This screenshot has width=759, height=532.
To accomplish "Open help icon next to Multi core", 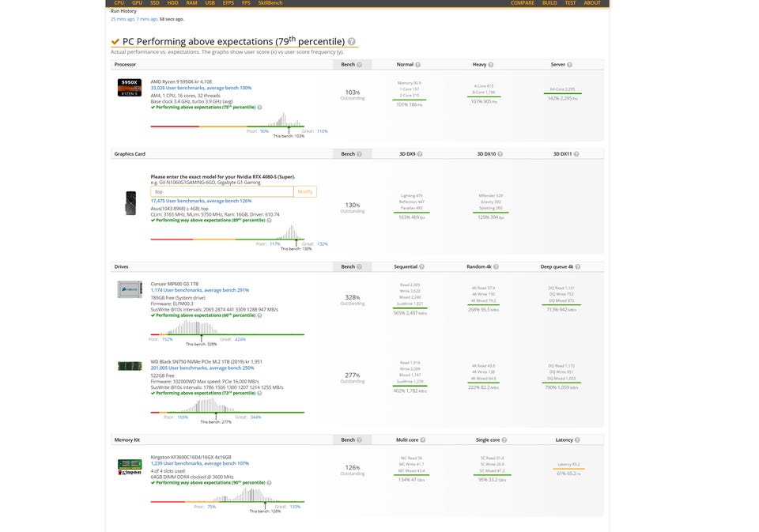I will 422,440.
